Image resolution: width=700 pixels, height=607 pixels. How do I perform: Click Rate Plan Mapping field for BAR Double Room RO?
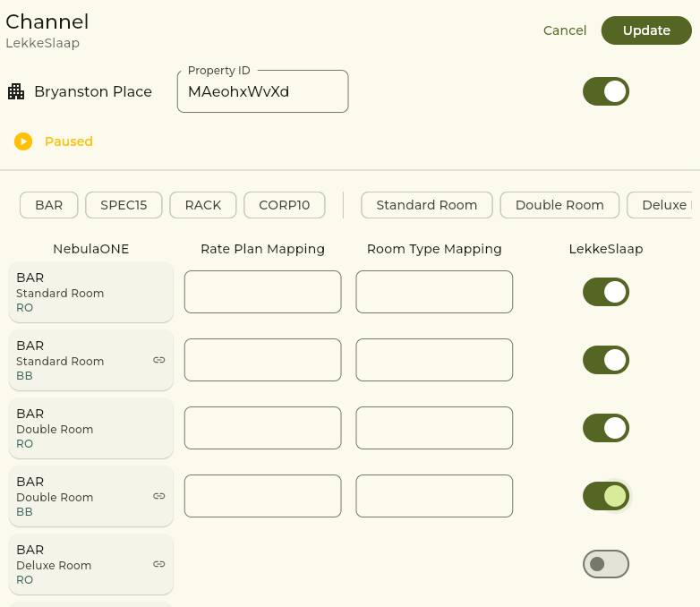coord(263,428)
